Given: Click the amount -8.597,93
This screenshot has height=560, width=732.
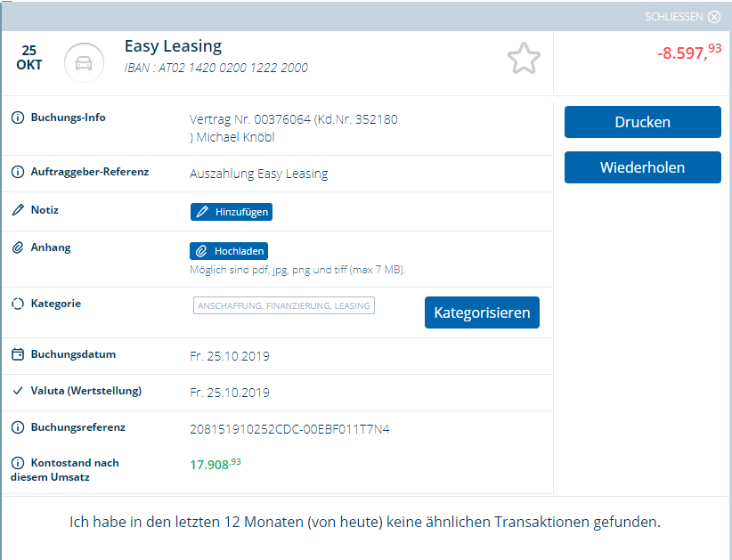Looking at the screenshot, I should pos(689,52).
